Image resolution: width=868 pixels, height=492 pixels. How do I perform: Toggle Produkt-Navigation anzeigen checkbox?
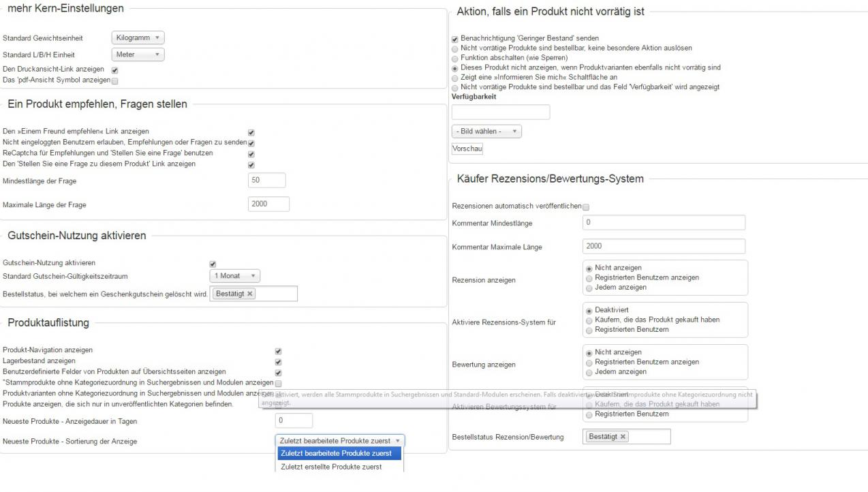278,351
